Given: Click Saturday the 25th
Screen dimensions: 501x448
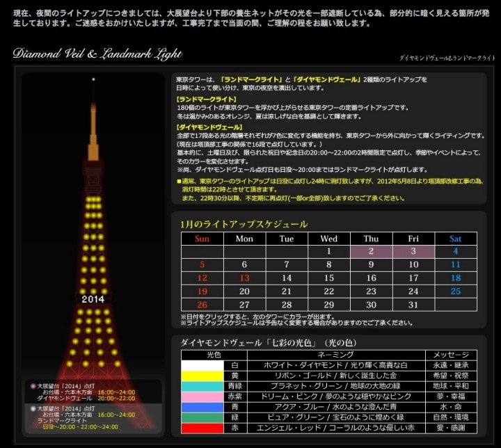Looking at the screenshot, I should 456,291.
